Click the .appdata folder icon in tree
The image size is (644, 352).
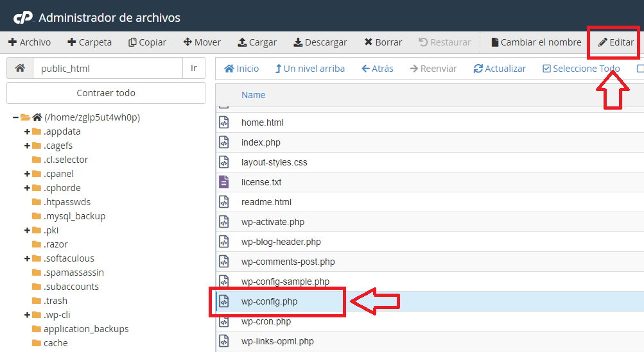(37, 131)
